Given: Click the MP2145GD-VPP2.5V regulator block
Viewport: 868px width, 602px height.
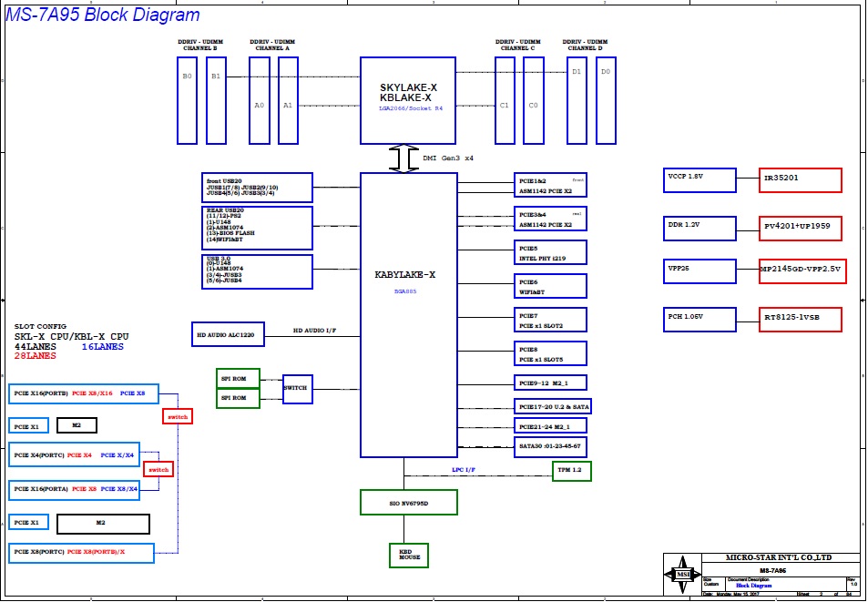Looking at the screenshot, I should [802, 271].
